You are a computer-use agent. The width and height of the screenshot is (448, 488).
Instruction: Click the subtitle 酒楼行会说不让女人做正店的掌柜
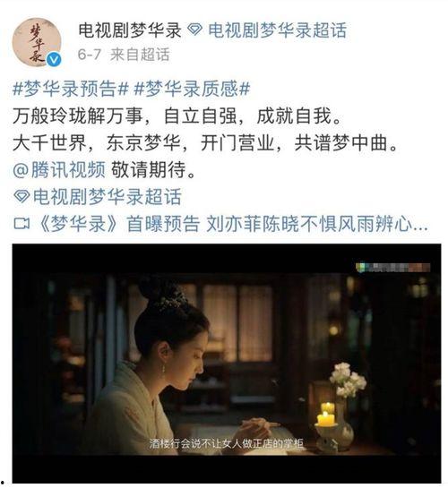[227, 443]
